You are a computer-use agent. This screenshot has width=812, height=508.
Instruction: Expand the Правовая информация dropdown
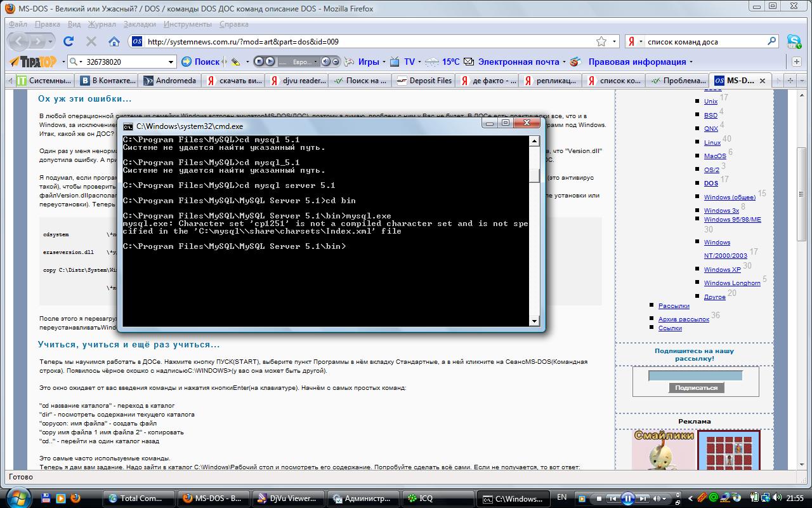pyautogui.click(x=691, y=62)
